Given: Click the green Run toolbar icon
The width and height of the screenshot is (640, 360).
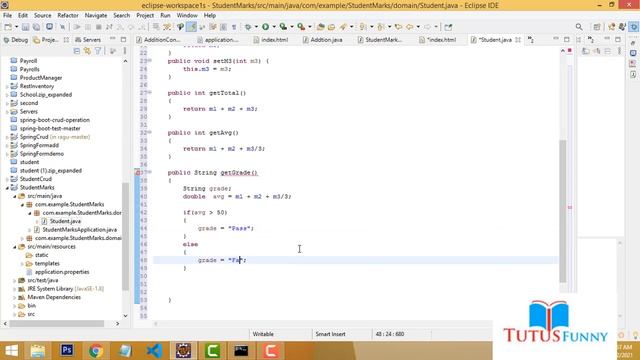Looking at the screenshot, I should tap(266, 27).
